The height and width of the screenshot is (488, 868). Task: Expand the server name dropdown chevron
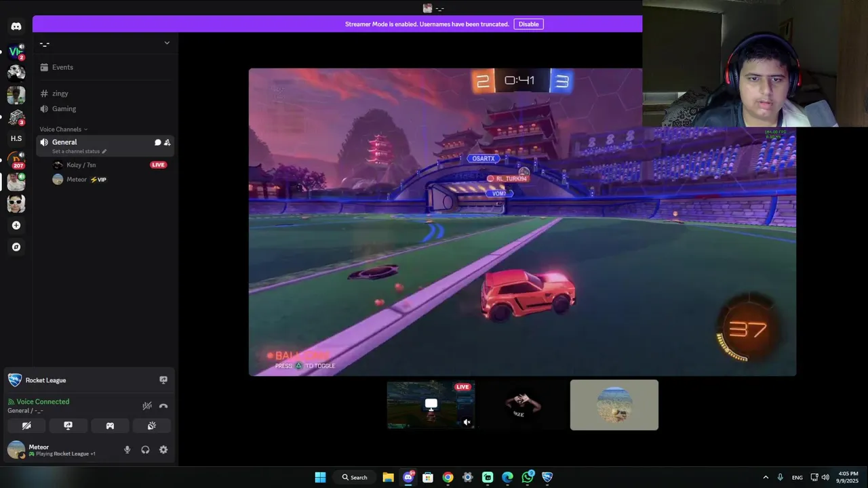pyautogui.click(x=167, y=43)
